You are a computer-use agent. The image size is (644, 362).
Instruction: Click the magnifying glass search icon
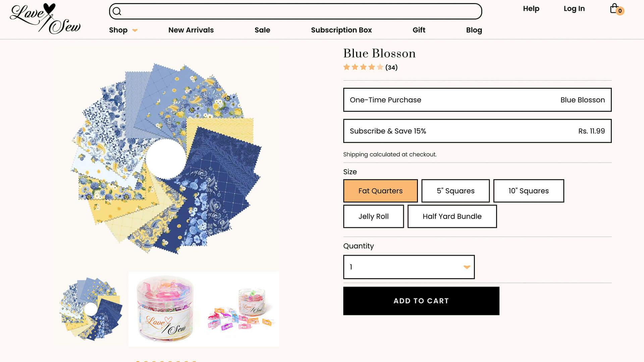117,11
